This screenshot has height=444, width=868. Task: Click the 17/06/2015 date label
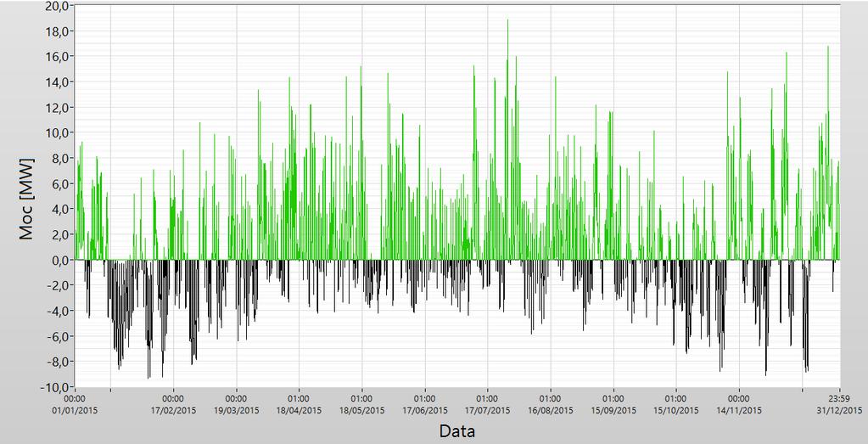point(424,410)
